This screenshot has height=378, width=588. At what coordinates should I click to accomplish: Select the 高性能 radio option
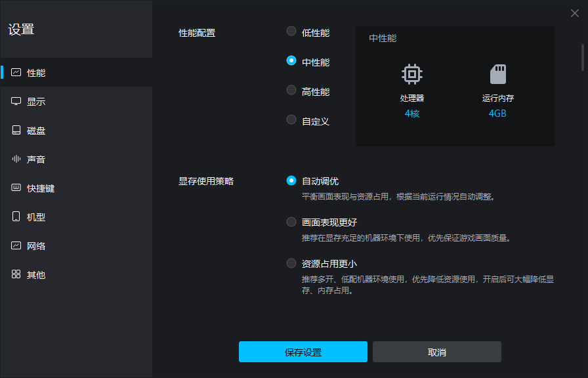point(291,90)
